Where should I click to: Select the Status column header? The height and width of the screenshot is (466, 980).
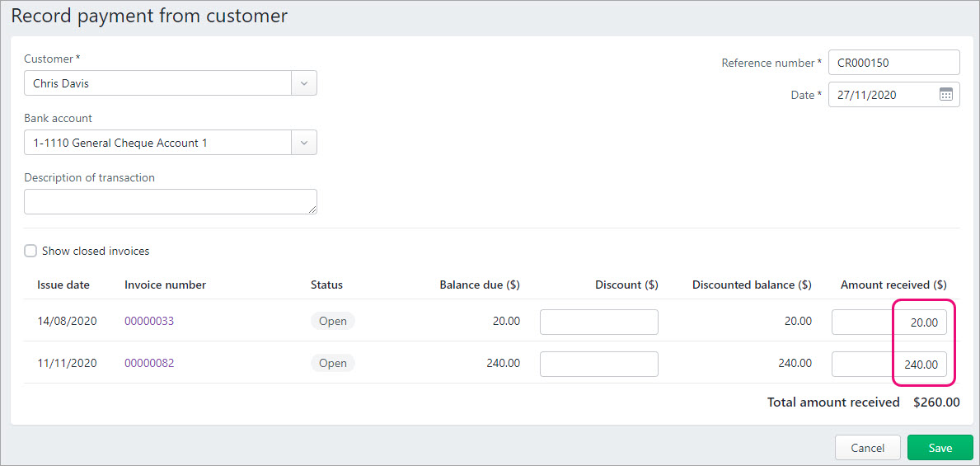(327, 285)
